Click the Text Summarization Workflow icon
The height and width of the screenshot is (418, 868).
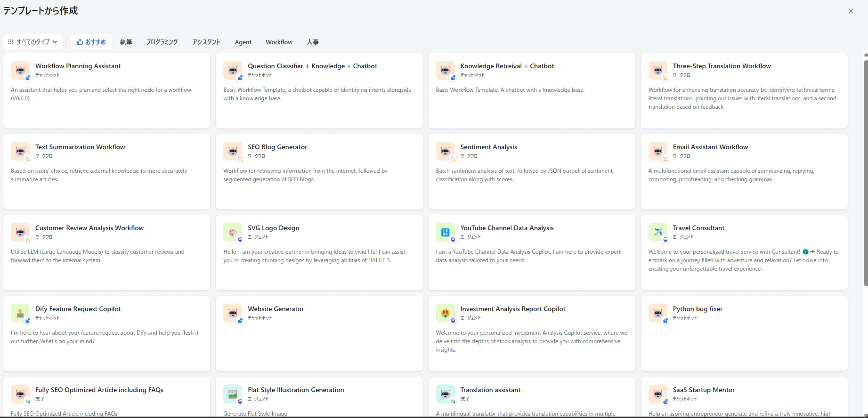click(x=20, y=152)
